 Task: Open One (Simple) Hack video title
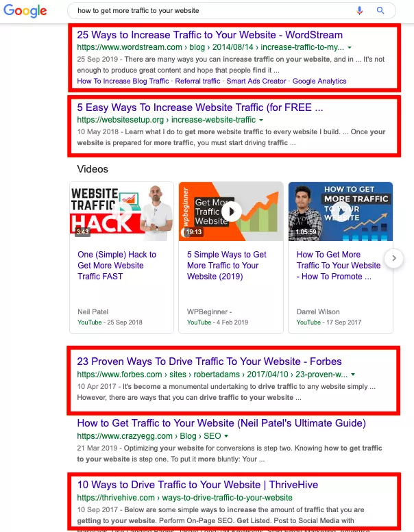click(117, 266)
